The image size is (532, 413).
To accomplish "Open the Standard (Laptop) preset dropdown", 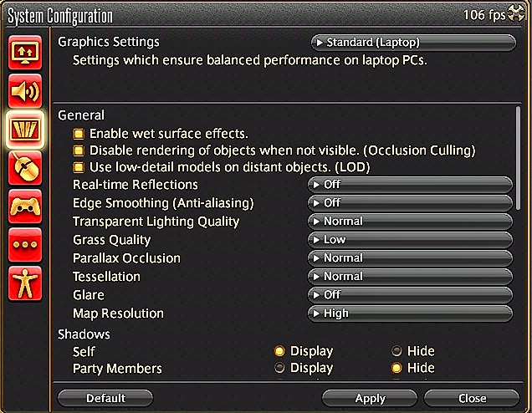I will (412, 43).
